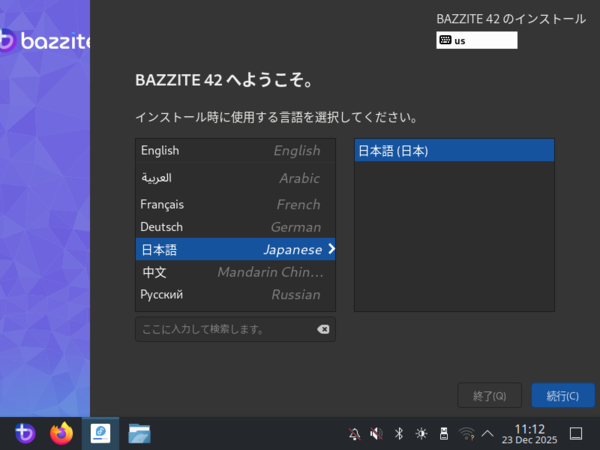Image resolution: width=600 pixels, height=450 pixels.
Task: Select the Arabic language row
Action: click(235, 178)
